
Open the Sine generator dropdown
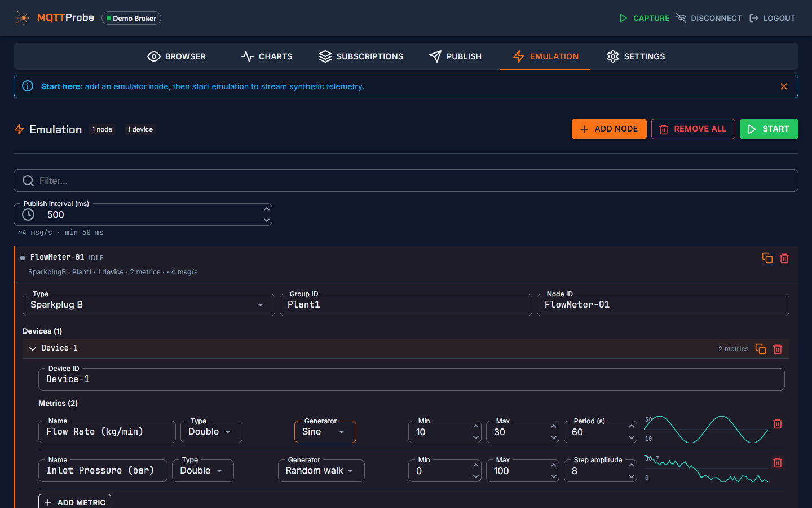[325, 432]
